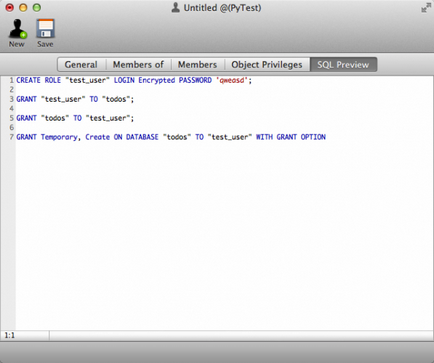Click the Untitled @(PyTest) window title

pos(222,8)
